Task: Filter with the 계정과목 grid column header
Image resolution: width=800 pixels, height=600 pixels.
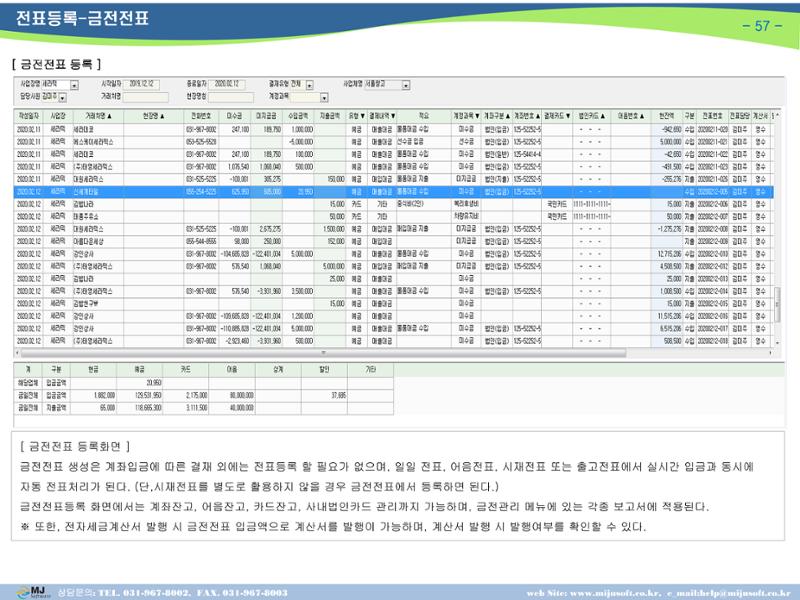Action: (x=466, y=116)
